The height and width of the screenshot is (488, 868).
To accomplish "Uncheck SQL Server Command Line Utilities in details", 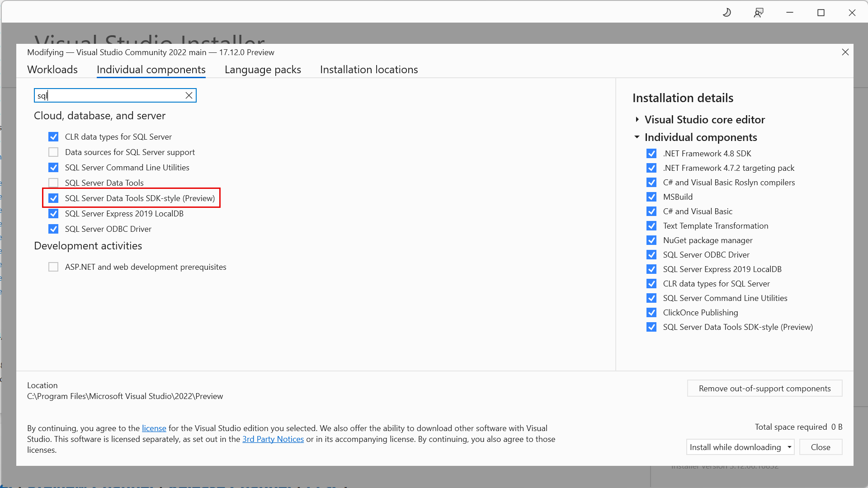I will [x=651, y=298].
